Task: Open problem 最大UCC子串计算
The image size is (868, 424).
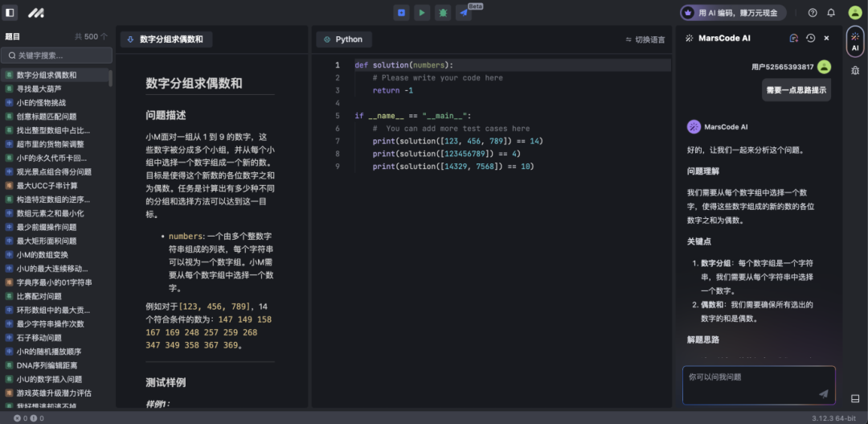Action: [55, 186]
